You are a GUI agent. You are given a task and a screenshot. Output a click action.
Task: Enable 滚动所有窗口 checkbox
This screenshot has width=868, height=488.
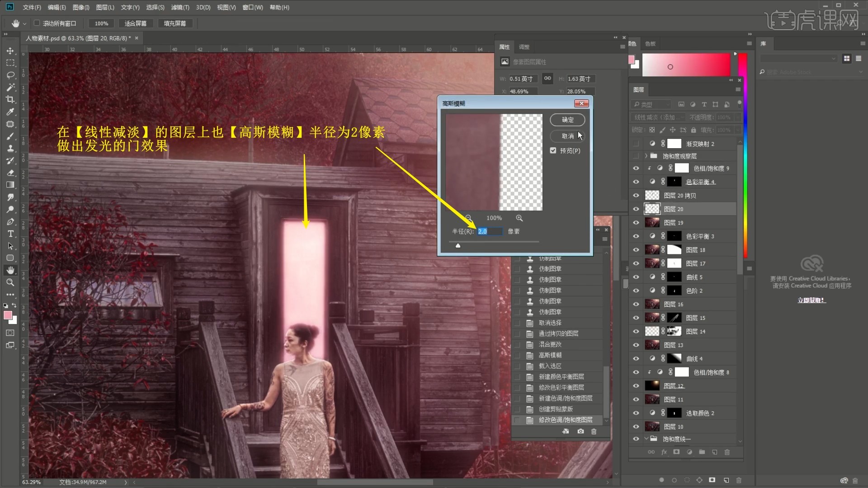coord(37,23)
